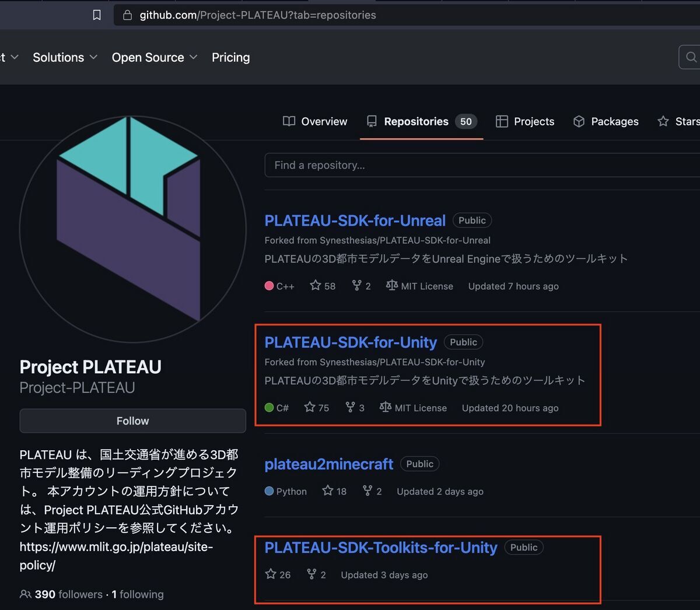
Task: Open the forks count 2 of PLATEAU-SDK-Toolkits-for-Unity
Action: [316, 574]
